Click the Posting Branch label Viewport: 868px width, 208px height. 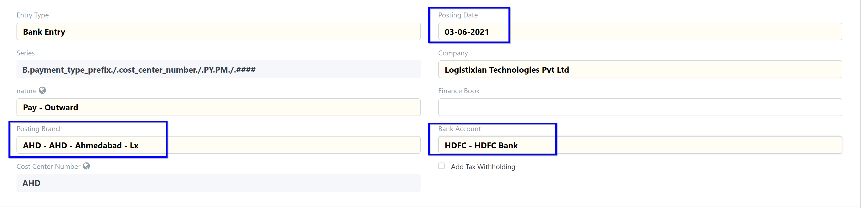click(x=40, y=129)
